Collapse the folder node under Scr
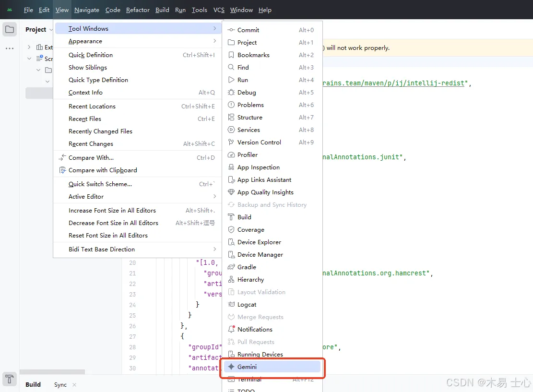This screenshot has width=533, height=392. coord(38,70)
